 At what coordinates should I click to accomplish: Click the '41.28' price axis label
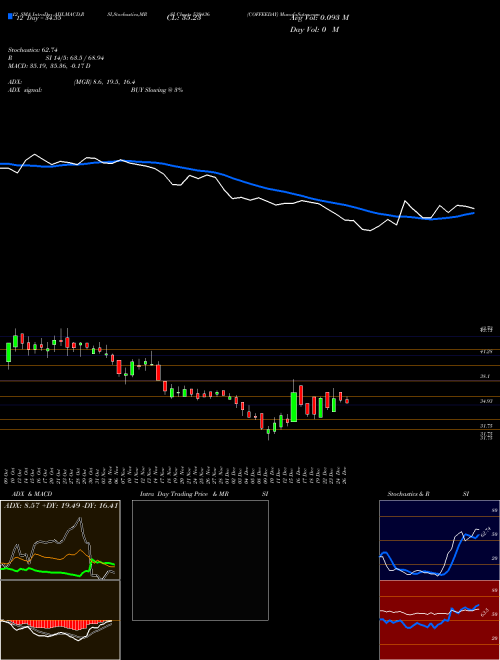(x=487, y=351)
